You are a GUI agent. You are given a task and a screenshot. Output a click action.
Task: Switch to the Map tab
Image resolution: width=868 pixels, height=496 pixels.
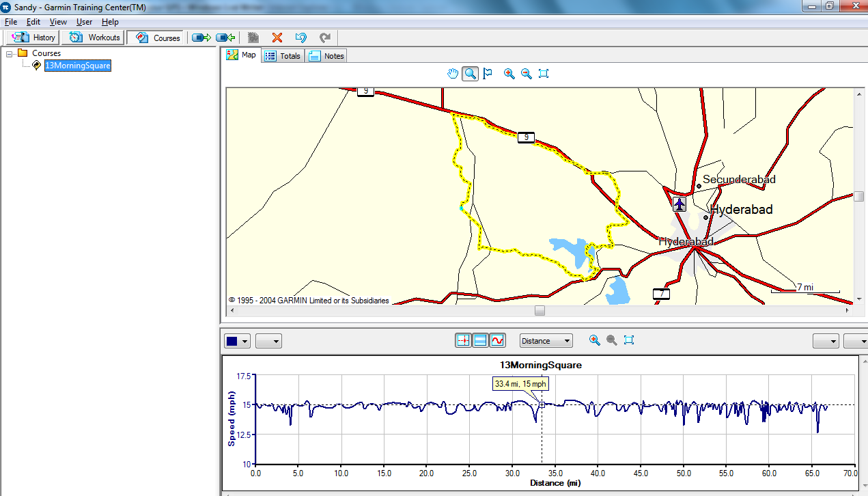(x=242, y=55)
